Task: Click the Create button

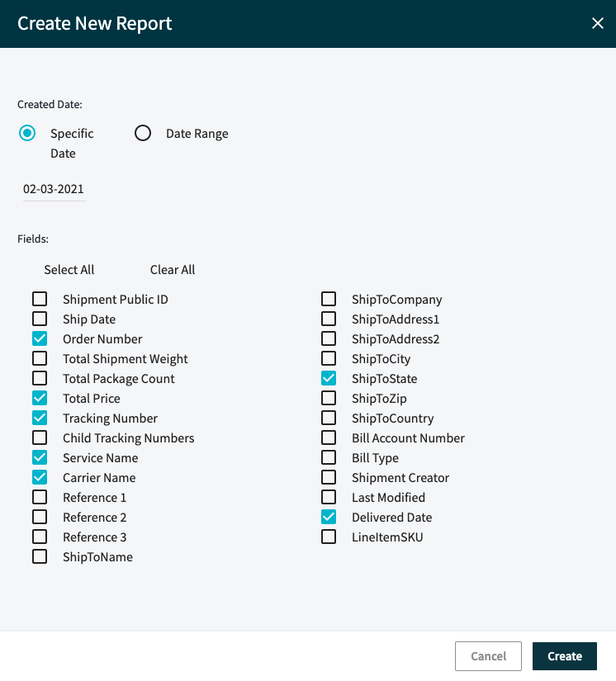Action: click(564, 655)
